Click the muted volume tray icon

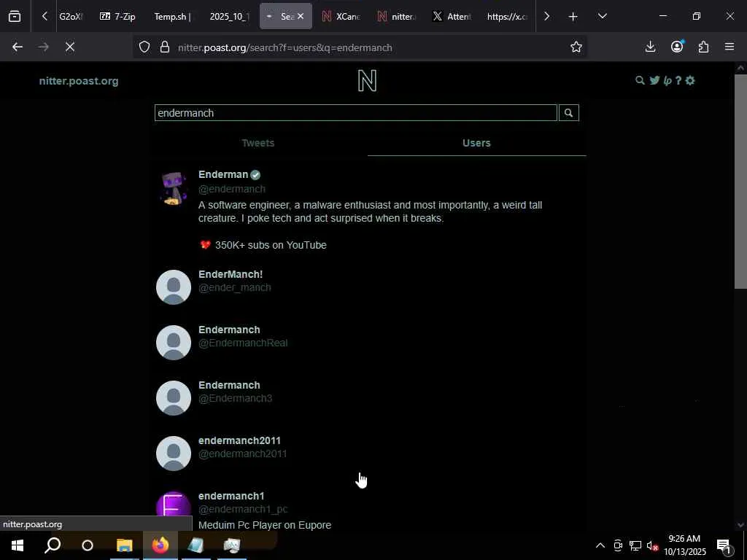pos(652,545)
